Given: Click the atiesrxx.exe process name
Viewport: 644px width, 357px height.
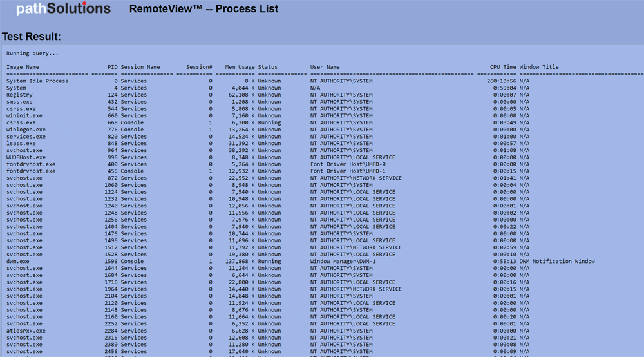Looking at the screenshot, I should click(x=26, y=331).
